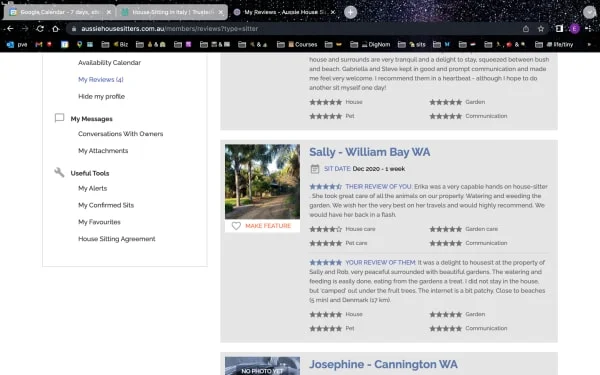Screen dimensions: 600x375
Task: Expand the Courses bookmarks folder
Action: click(297, 44)
